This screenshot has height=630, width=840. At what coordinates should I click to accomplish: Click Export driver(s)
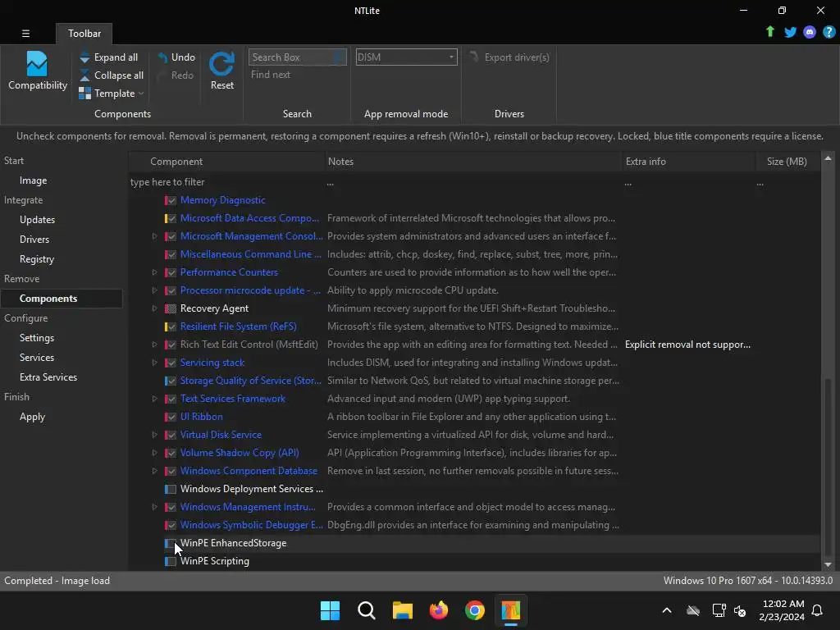tap(509, 57)
